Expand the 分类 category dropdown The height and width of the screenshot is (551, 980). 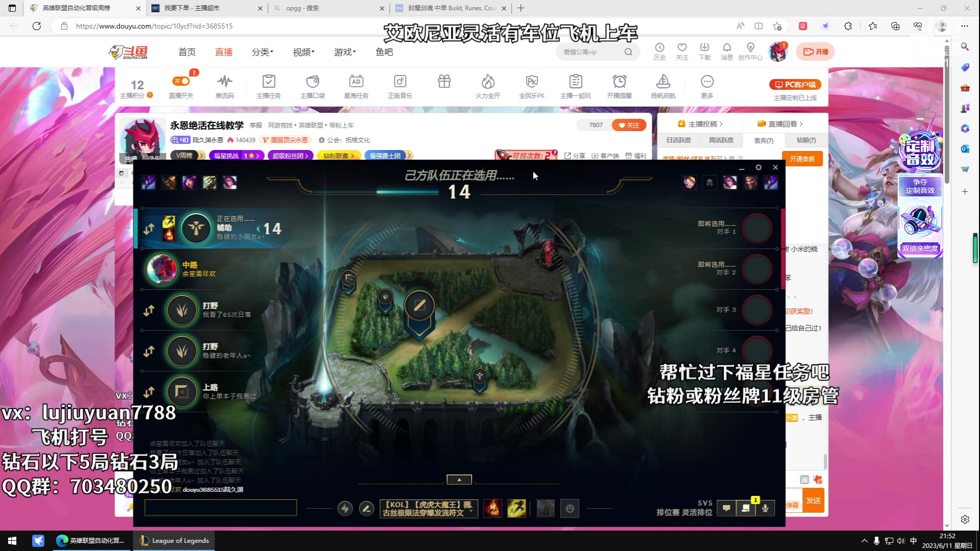[262, 52]
